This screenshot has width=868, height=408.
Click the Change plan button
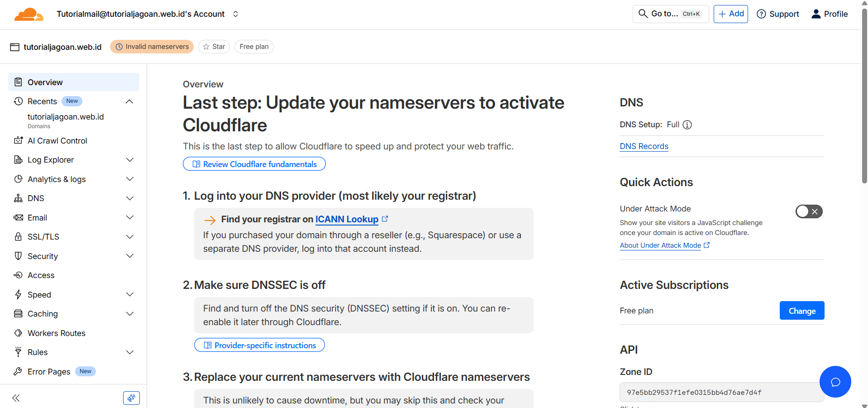[x=801, y=311]
